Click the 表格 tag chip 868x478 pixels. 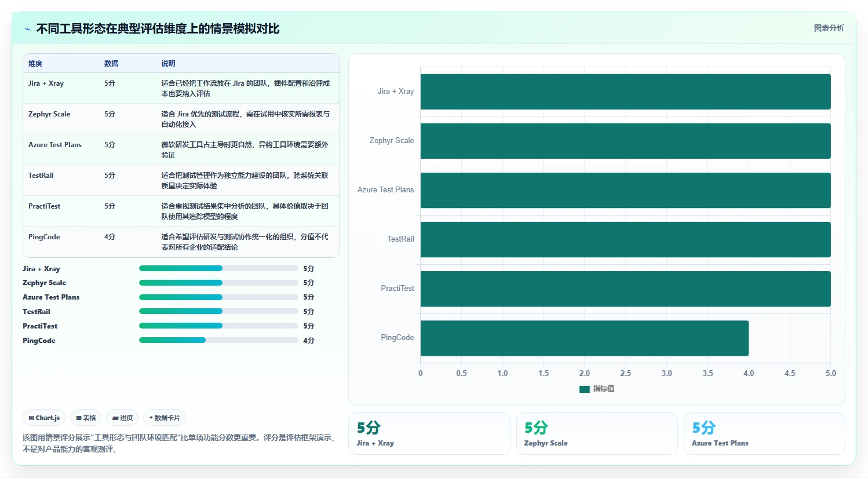point(86,418)
